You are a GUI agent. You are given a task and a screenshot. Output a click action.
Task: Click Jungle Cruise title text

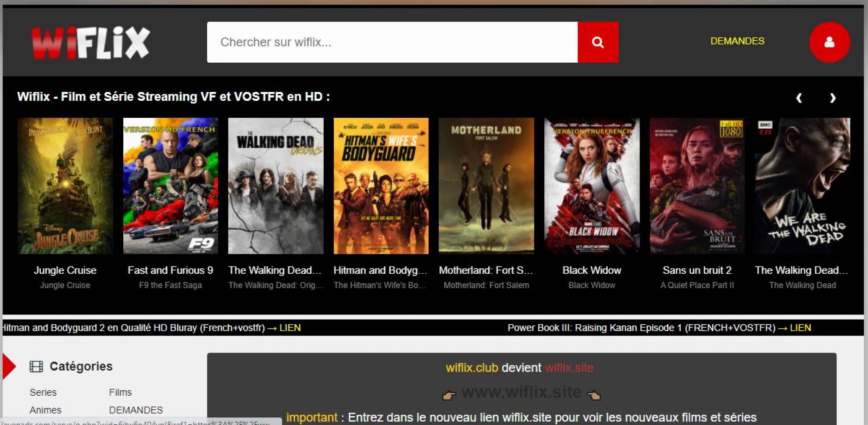pyautogui.click(x=65, y=270)
